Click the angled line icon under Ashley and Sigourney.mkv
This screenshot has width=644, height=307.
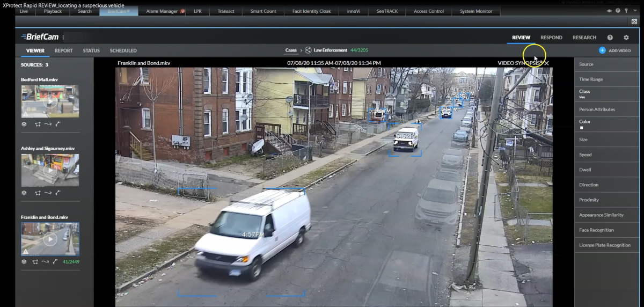[58, 193]
